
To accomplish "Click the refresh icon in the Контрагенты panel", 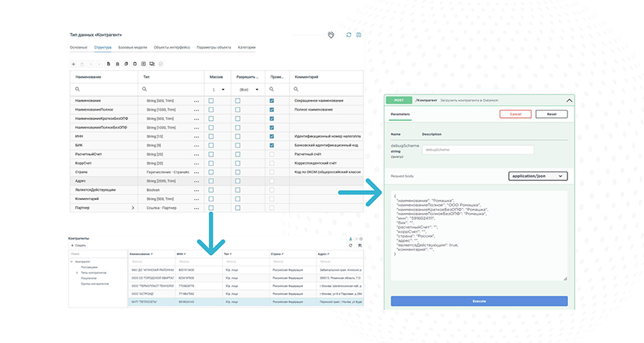I will (350, 246).
